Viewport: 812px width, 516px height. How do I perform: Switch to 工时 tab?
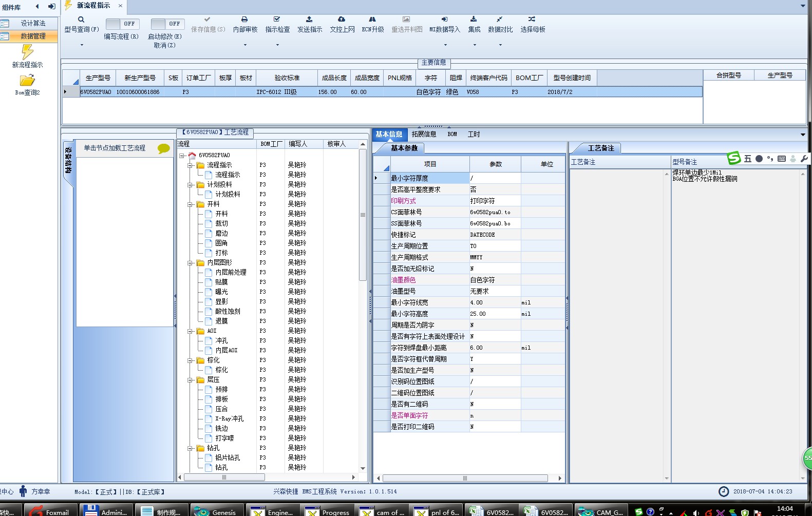474,134
